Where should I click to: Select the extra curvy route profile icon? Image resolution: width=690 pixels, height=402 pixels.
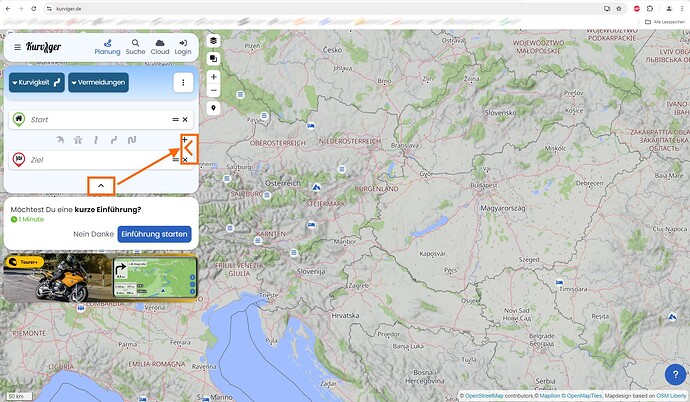(x=132, y=140)
